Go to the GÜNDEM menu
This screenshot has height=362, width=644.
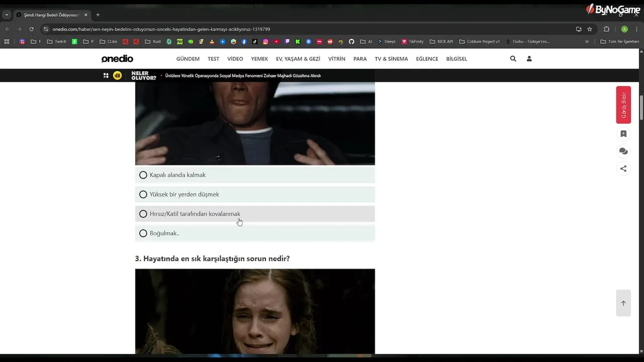(188, 59)
